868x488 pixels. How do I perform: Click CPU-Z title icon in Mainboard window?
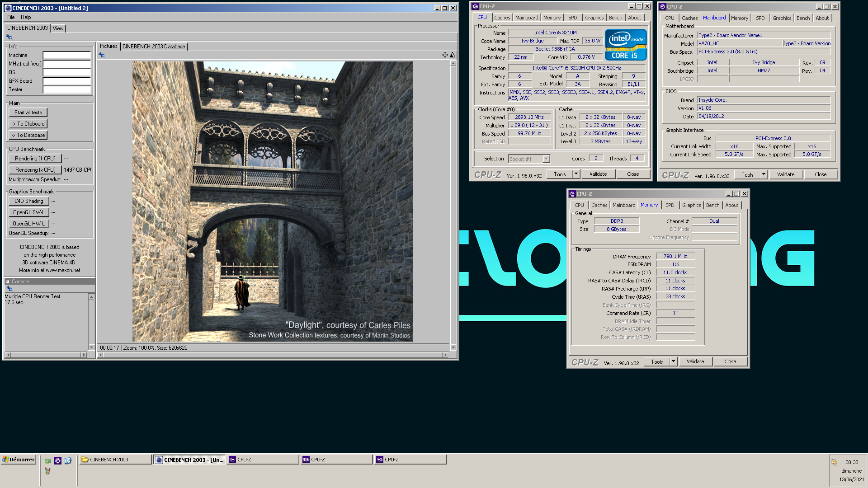[663, 7]
